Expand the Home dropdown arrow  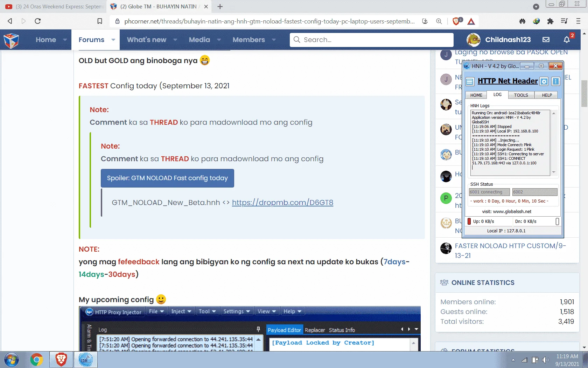65,40
